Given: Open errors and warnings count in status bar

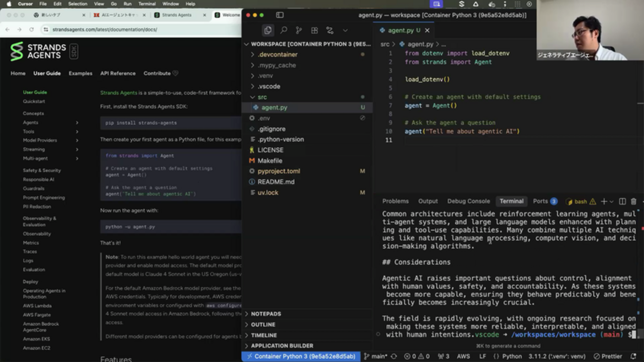Looking at the screenshot, I should (417, 357).
